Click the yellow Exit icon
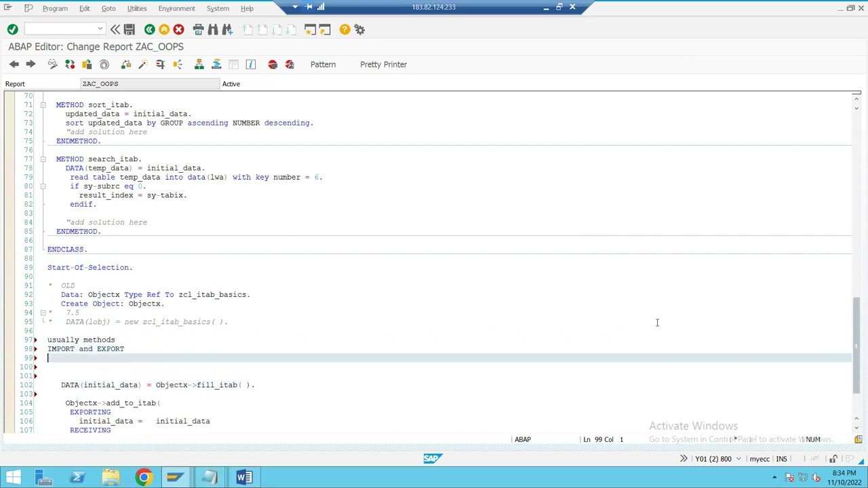The image size is (868, 488). click(164, 29)
